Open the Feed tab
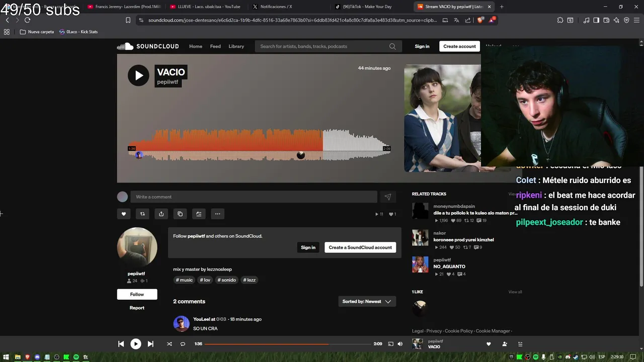 (x=215, y=46)
